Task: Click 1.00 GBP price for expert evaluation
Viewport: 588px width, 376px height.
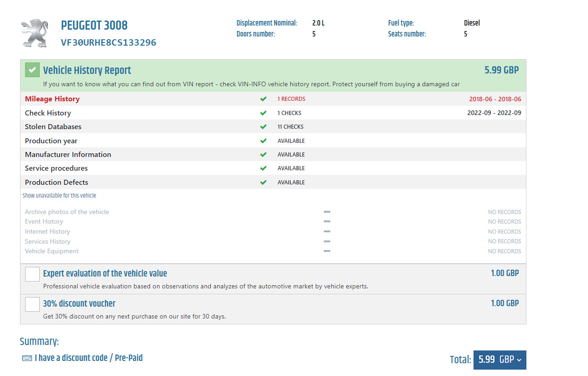Action: (505, 273)
